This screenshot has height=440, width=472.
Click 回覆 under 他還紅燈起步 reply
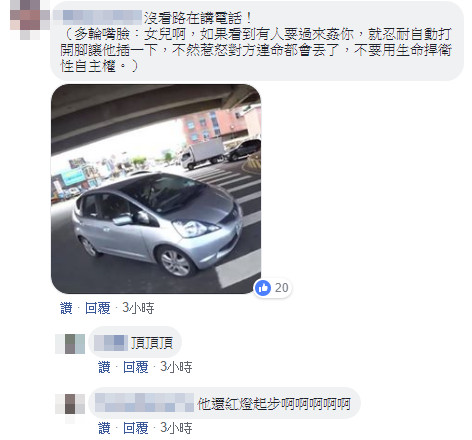(x=135, y=428)
